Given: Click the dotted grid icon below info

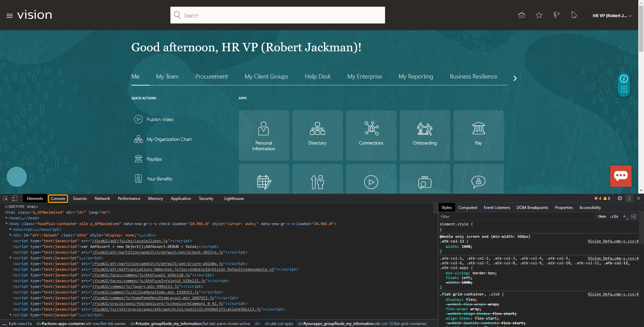Looking at the screenshot, I should pos(624,90).
